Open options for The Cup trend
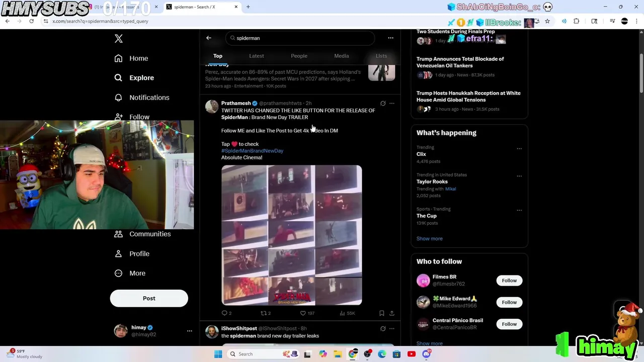 [x=519, y=211]
